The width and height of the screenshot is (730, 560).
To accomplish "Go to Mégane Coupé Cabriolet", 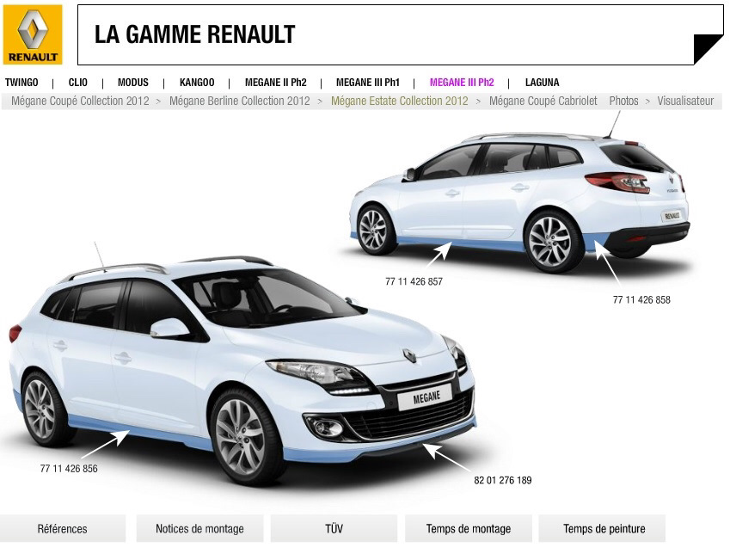I will pos(543,101).
